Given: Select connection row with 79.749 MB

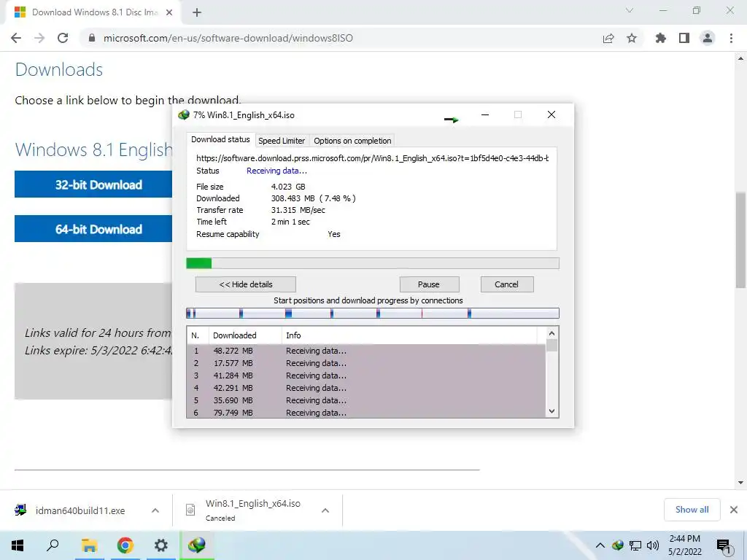Looking at the screenshot, I should 366,413.
